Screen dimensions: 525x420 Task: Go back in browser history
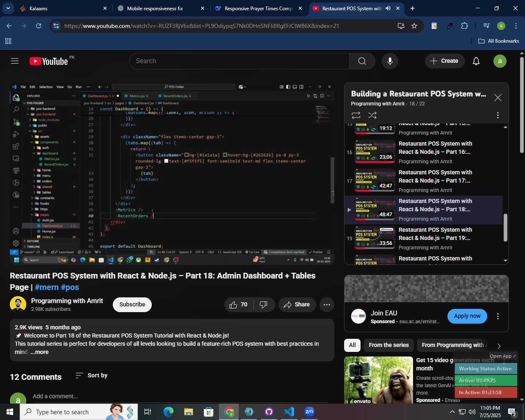click(9, 26)
